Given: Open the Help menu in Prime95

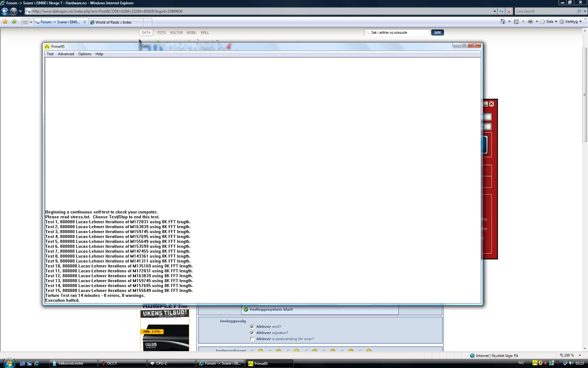Looking at the screenshot, I should 99,54.
